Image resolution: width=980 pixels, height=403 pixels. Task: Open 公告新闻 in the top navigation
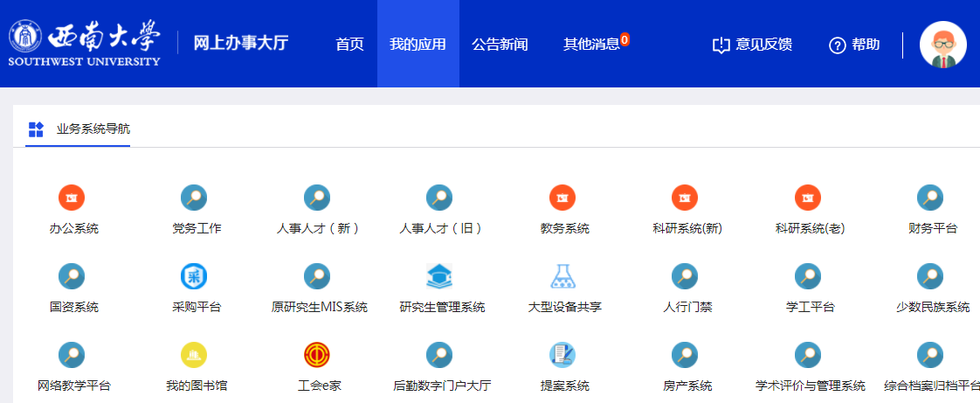[500, 45]
